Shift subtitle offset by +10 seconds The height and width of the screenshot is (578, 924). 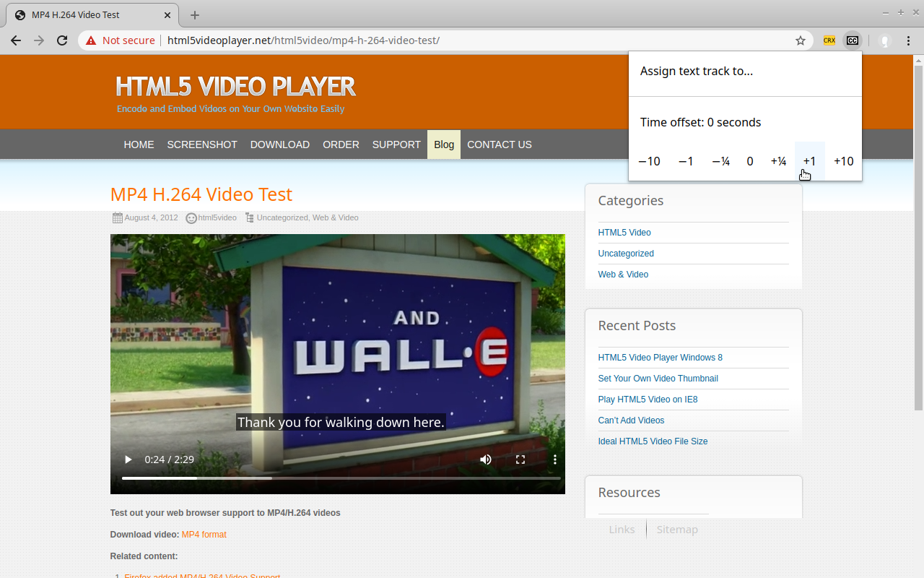coord(844,161)
